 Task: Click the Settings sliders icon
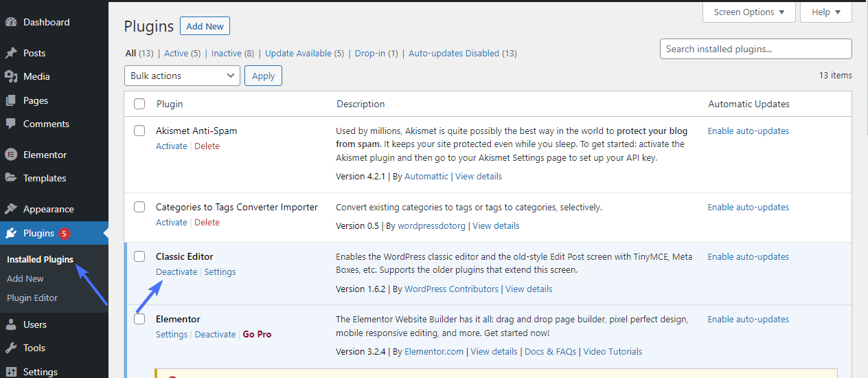(x=11, y=372)
